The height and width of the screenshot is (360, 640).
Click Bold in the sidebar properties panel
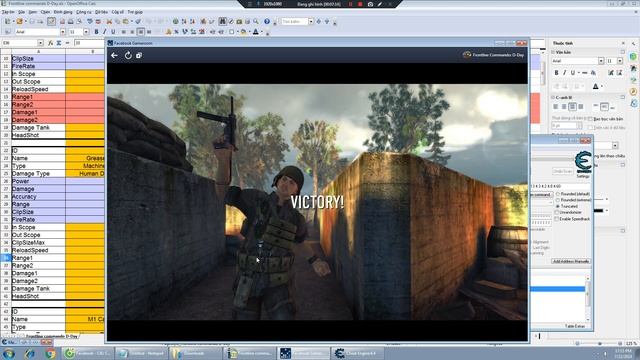pos(556,73)
